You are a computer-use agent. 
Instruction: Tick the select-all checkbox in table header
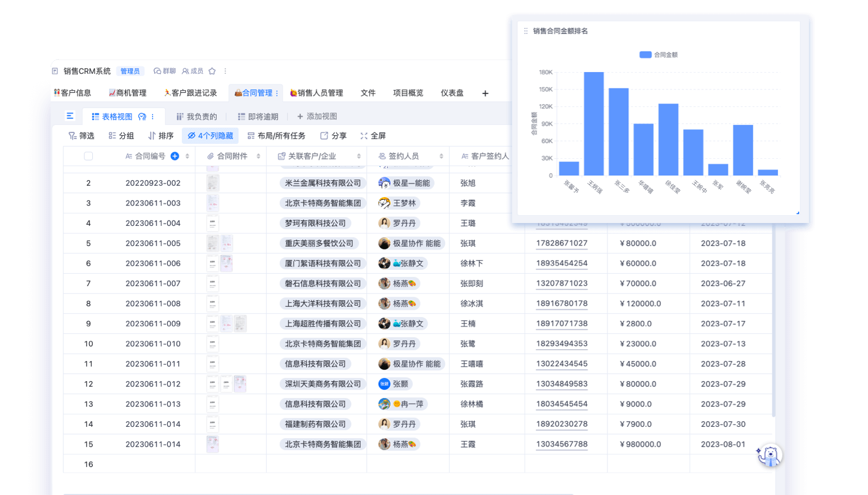click(x=88, y=156)
